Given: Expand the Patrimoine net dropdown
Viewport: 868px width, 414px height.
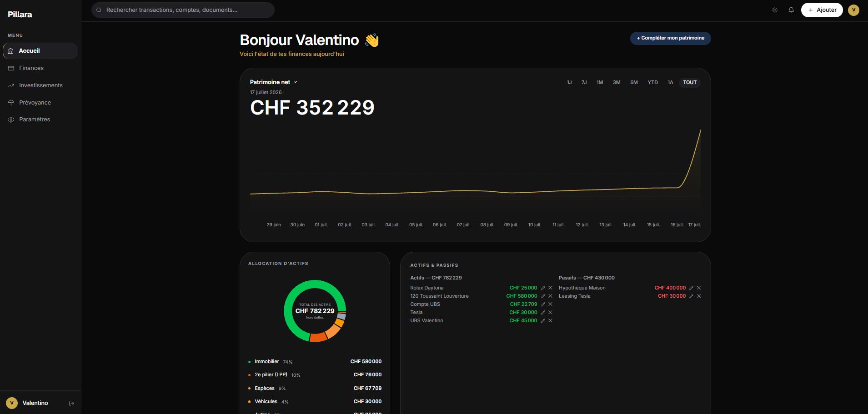Looking at the screenshot, I should [x=273, y=82].
